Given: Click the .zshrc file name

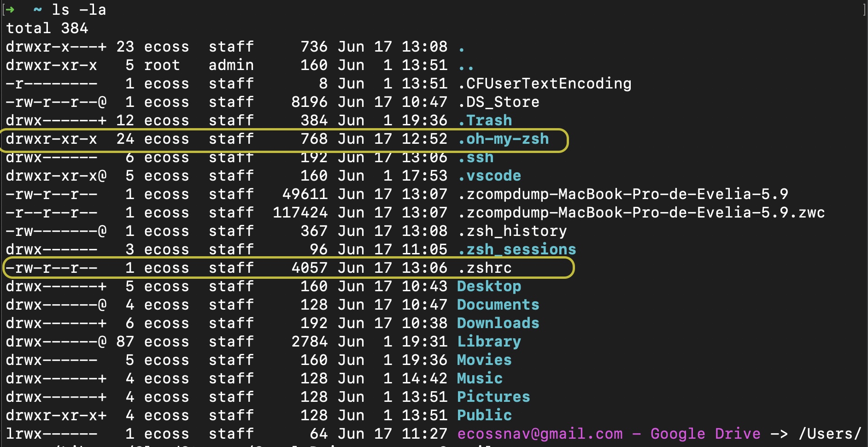Looking at the screenshot, I should point(485,268).
